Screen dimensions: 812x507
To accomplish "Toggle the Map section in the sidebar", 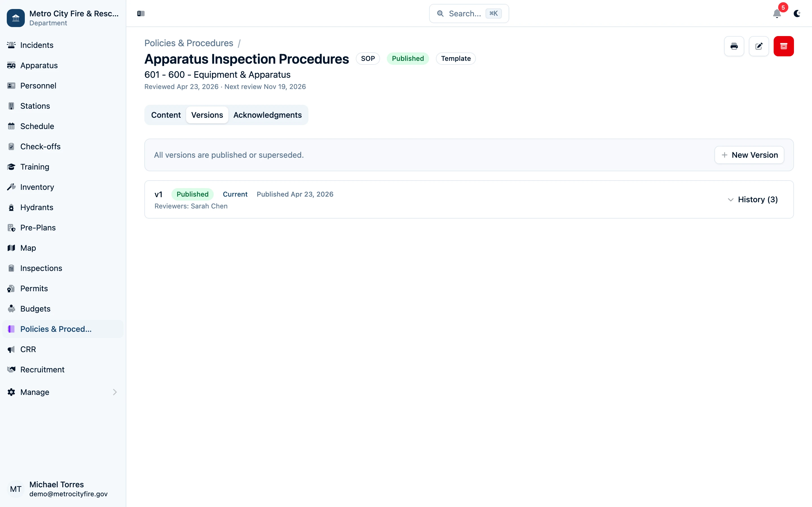I will point(28,248).
